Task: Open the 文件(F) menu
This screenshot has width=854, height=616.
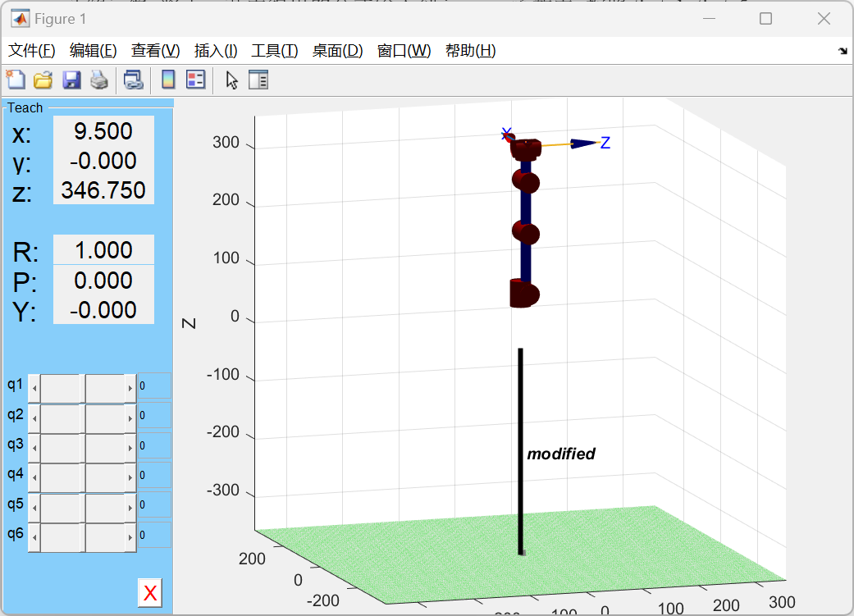Action: [32, 51]
